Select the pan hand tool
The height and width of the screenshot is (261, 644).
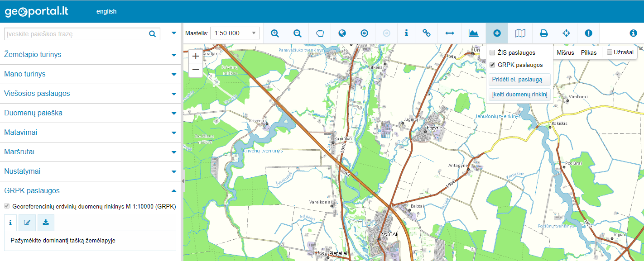(320, 33)
